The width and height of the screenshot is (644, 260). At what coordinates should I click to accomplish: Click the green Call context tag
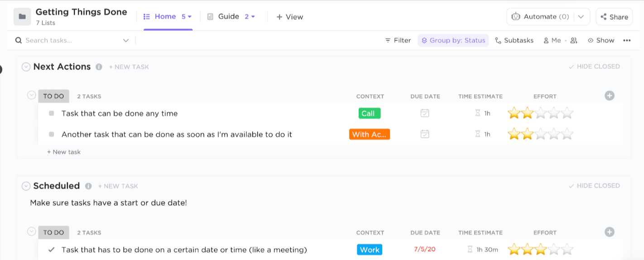click(x=369, y=113)
